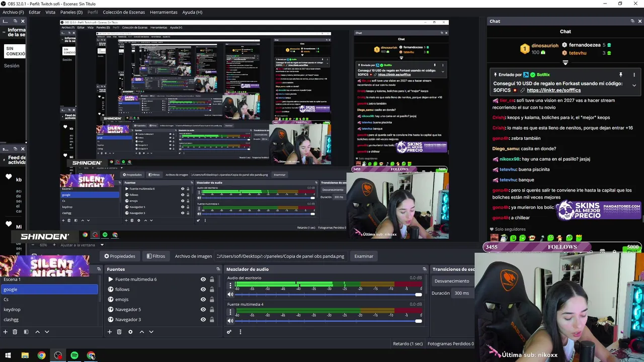Open the Windows Start menu
This screenshot has height=362, width=644.
pos(8,355)
